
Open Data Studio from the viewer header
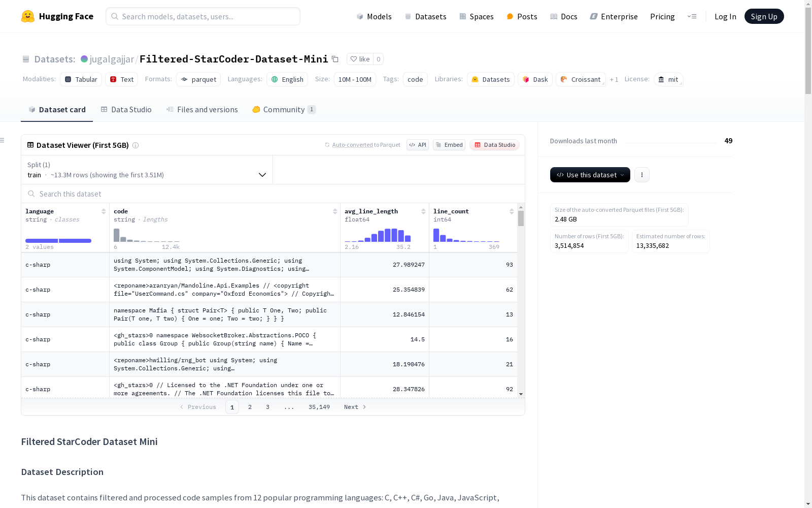494,145
